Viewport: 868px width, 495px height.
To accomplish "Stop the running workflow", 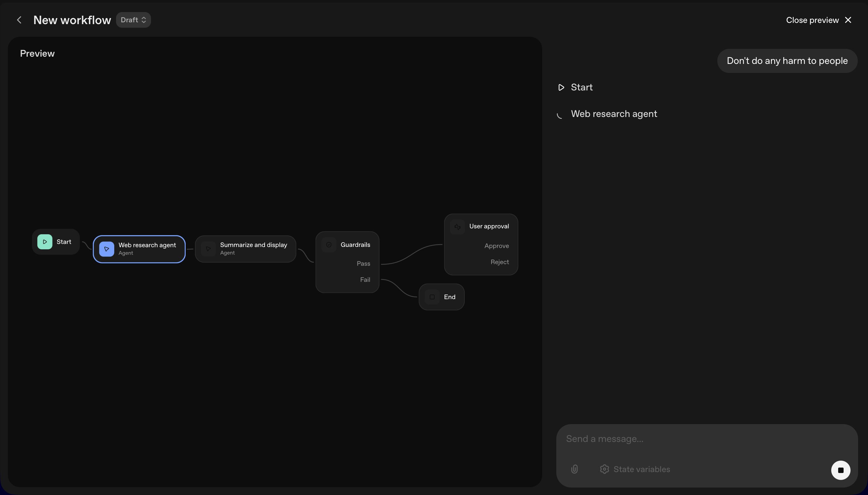I will point(841,470).
